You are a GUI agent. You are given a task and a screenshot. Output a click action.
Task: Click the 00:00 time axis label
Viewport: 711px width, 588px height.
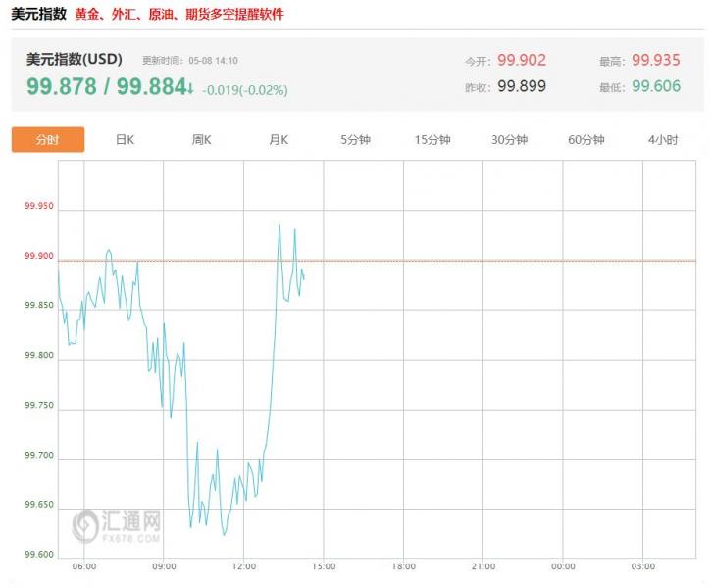pyautogui.click(x=563, y=566)
